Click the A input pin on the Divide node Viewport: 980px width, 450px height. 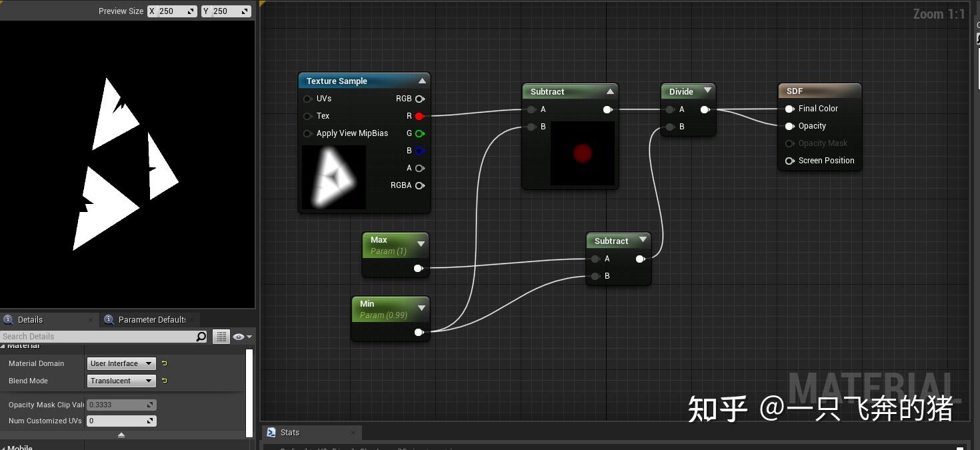[x=669, y=109]
